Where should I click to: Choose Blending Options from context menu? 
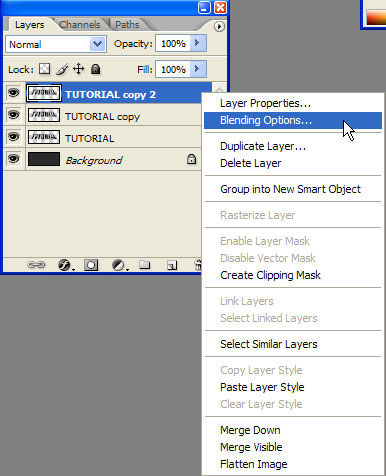click(293, 120)
